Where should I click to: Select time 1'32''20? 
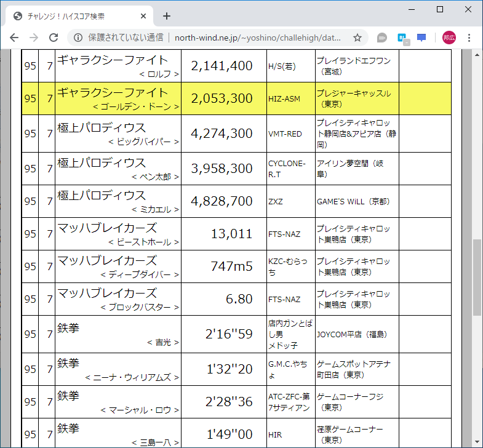coord(230,369)
